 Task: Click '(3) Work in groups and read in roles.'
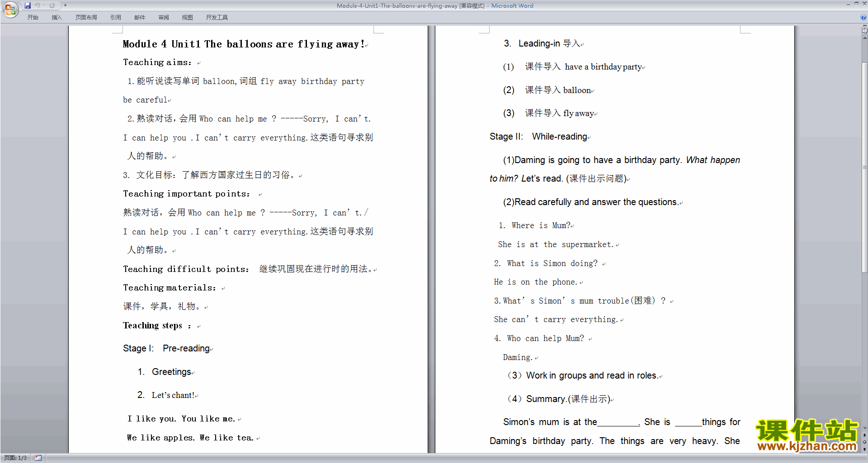tap(583, 376)
